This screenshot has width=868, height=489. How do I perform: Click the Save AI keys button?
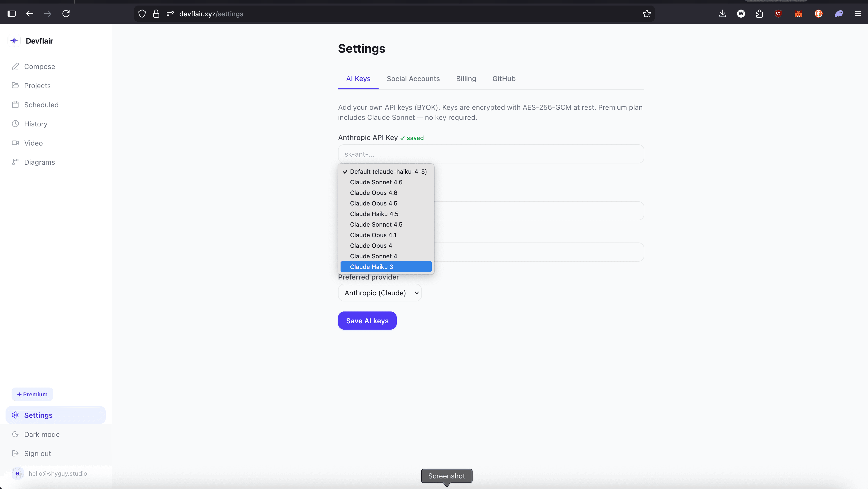367,320
